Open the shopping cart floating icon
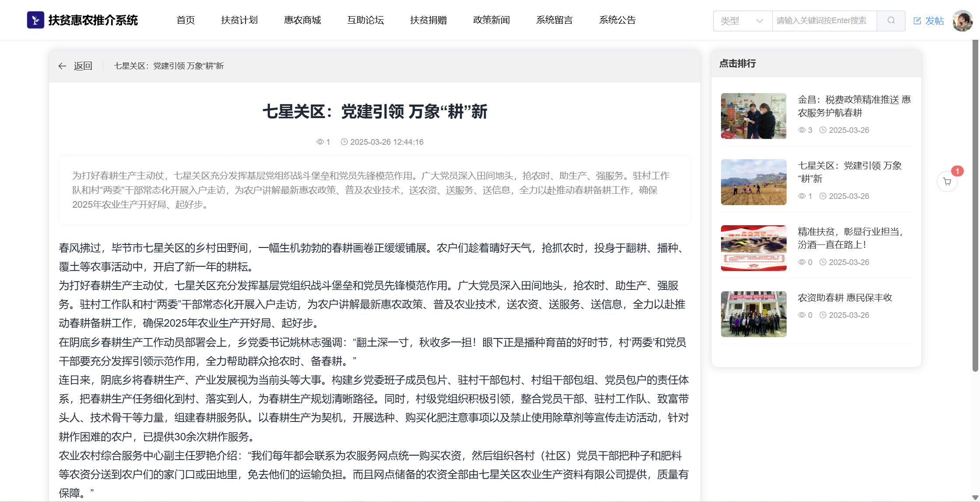The width and height of the screenshot is (980, 502). click(x=947, y=182)
